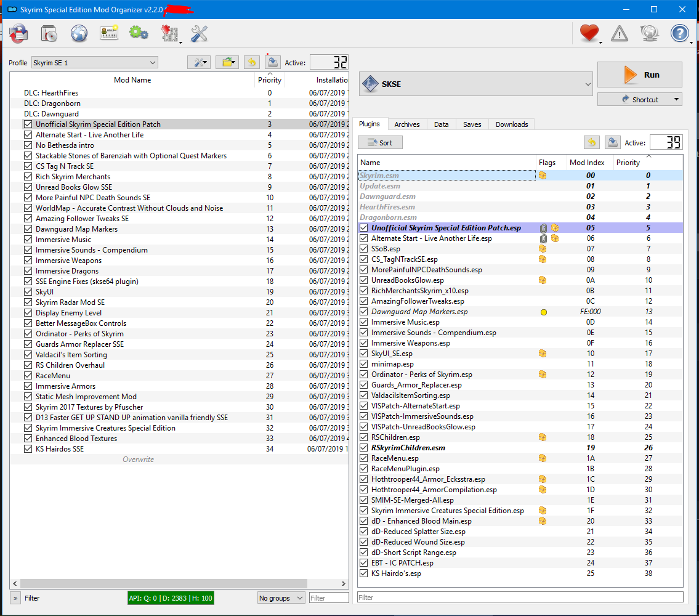Click the create backup icon above mod list

click(x=273, y=62)
